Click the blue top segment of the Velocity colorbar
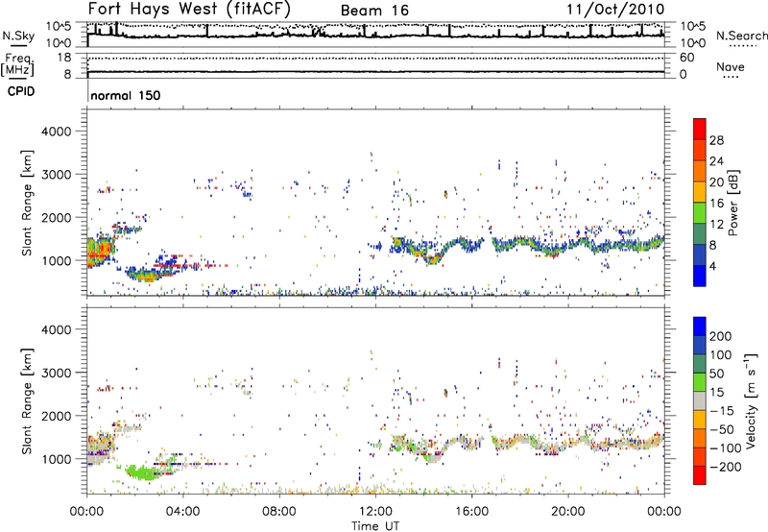 (700, 326)
